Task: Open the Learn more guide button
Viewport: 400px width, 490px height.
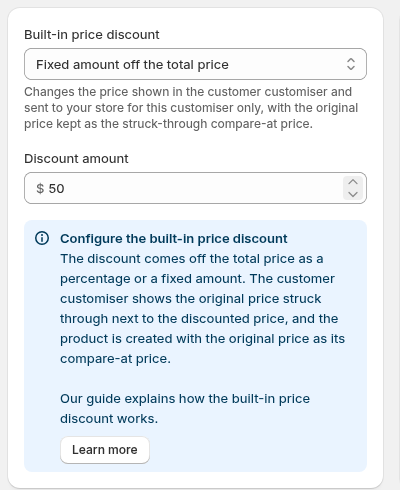Action: click(x=105, y=450)
